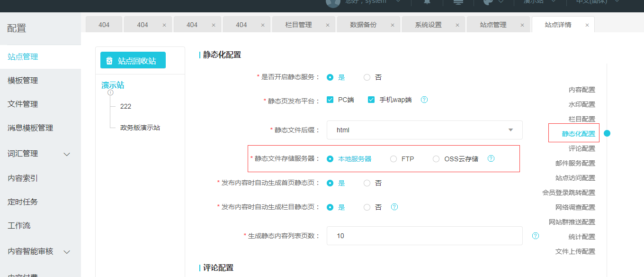Jump to 网络调查配置 section link

click(575, 207)
